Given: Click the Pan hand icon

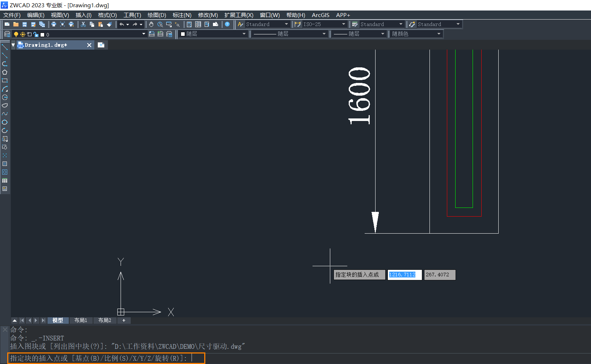Looking at the screenshot, I should [151, 24].
